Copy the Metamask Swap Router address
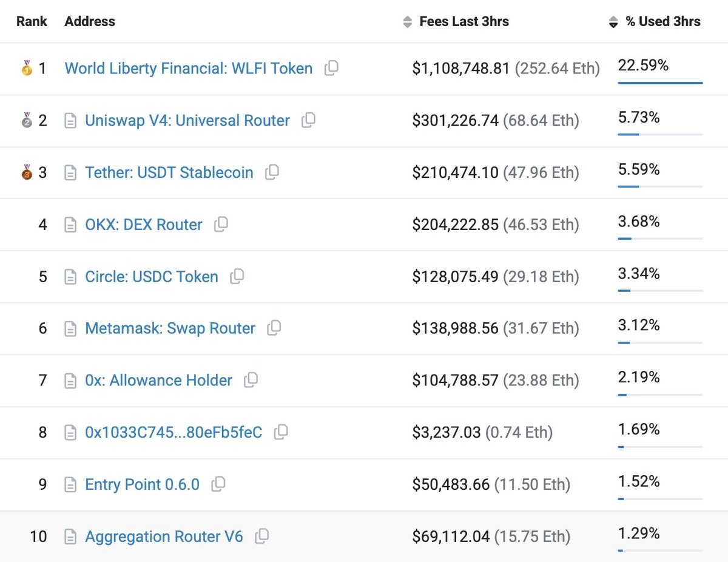The height and width of the screenshot is (562, 728). point(275,328)
